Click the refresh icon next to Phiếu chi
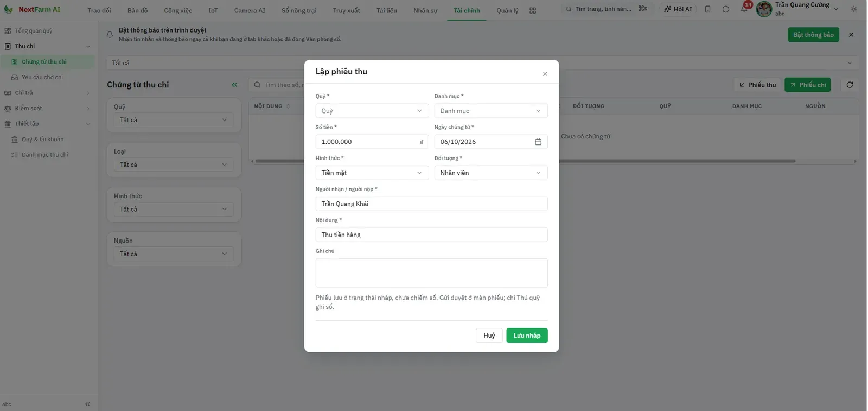Viewport: 868px width, 411px height. pos(850,85)
